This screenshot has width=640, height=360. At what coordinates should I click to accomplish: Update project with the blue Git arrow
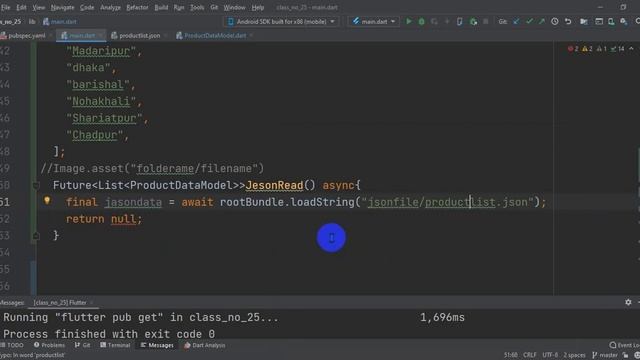point(516,21)
